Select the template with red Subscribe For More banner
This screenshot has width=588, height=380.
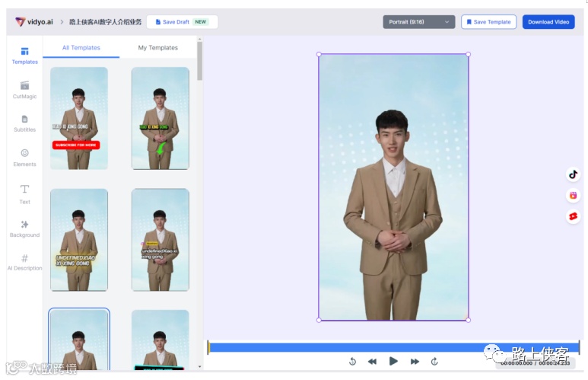pyautogui.click(x=79, y=118)
